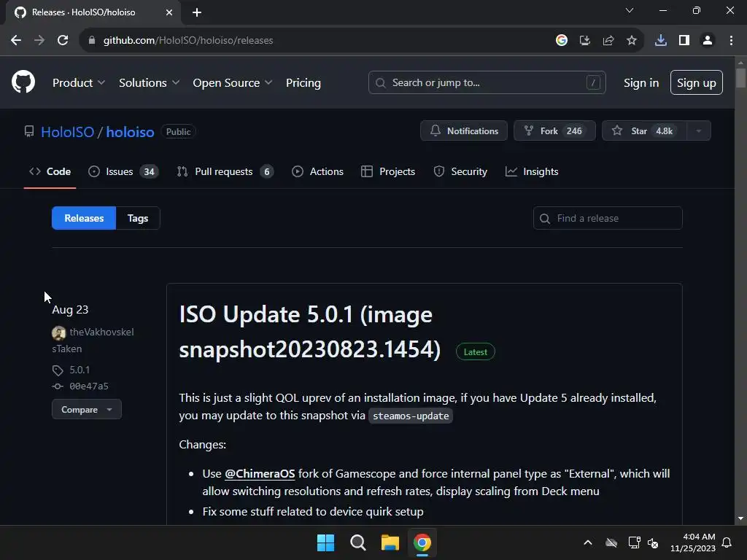Expand the Solutions menu
Screen dimensions: 747x560
coord(149,83)
